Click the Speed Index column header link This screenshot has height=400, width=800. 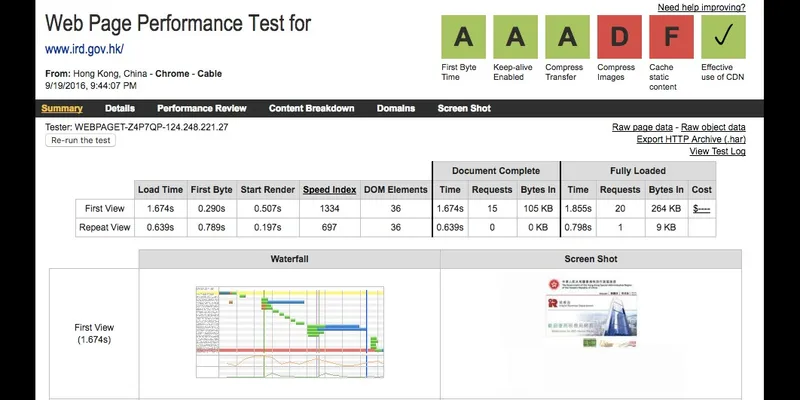[x=329, y=189]
